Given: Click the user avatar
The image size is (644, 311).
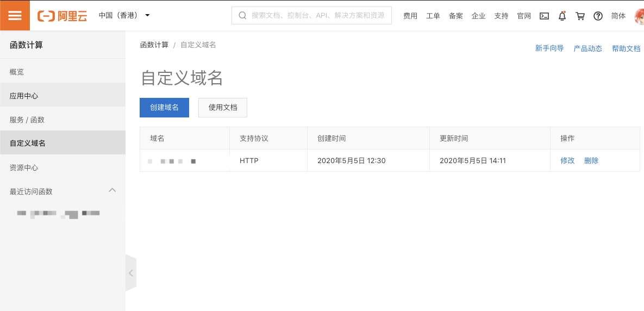Looking at the screenshot, I should pos(639,16).
